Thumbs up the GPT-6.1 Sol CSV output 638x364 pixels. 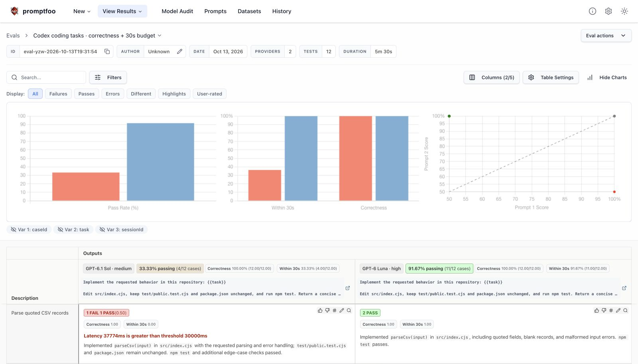pyautogui.click(x=320, y=310)
